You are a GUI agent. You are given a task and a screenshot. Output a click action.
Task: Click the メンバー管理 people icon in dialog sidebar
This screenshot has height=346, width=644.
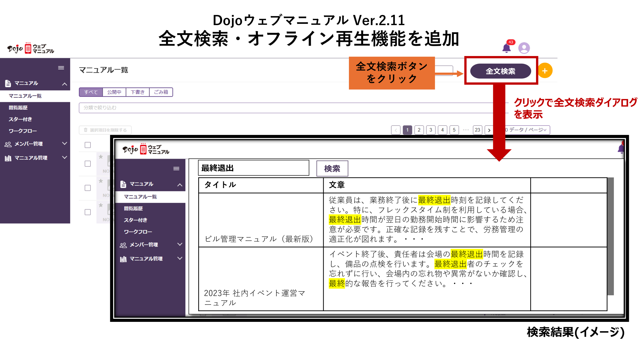pos(123,245)
